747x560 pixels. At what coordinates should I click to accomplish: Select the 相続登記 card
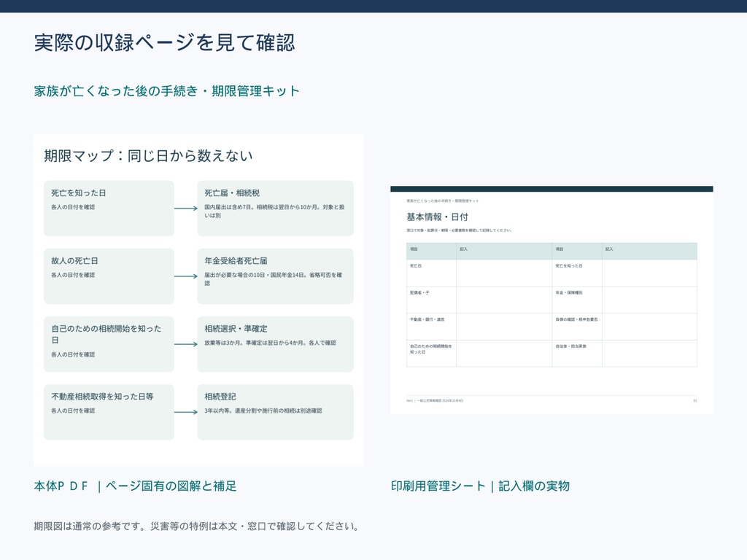pos(275,412)
